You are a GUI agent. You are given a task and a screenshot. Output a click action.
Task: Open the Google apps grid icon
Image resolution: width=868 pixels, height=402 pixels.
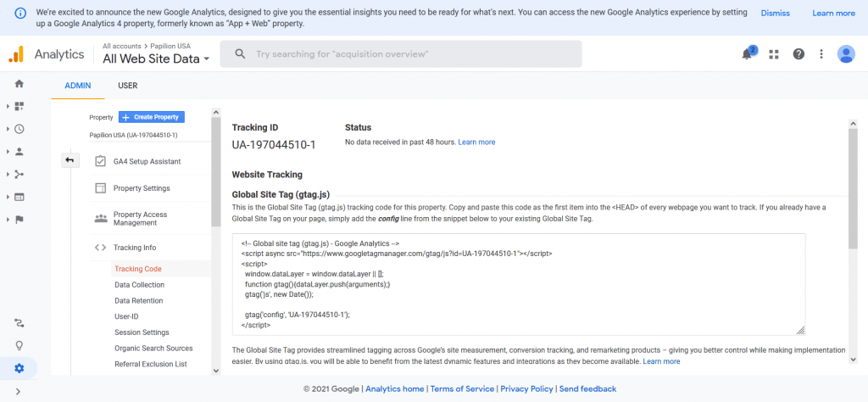774,53
